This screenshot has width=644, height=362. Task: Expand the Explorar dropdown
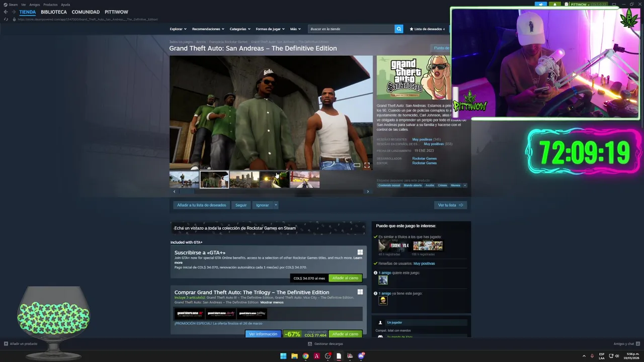178,29
